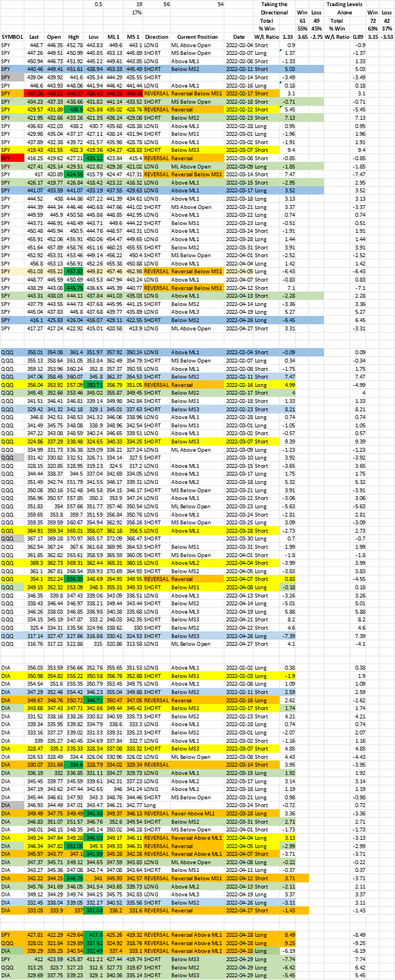Click the W/L ratio value 0.89
The width and height of the screenshot is (395, 980).
pyautogui.click(x=358, y=37)
